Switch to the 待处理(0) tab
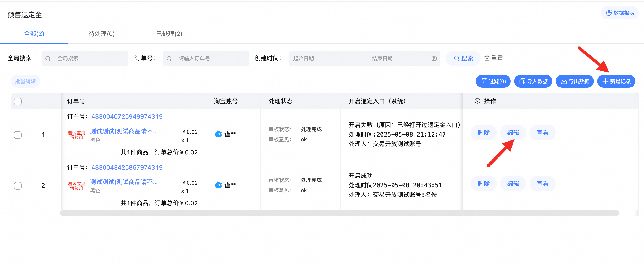644x264 pixels. (x=102, y=34)
